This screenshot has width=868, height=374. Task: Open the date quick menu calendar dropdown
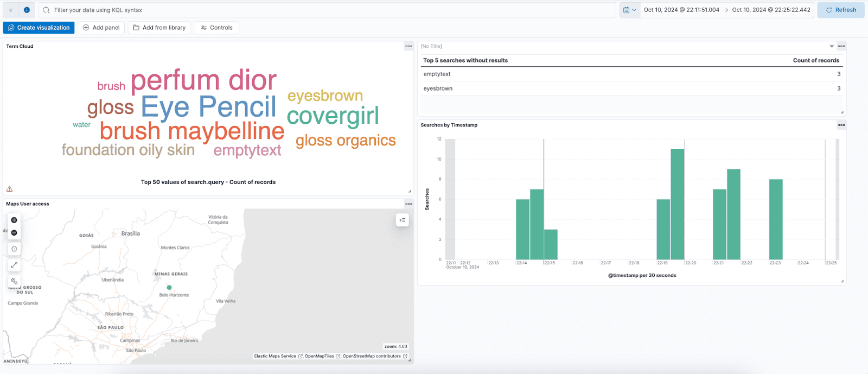630,10
